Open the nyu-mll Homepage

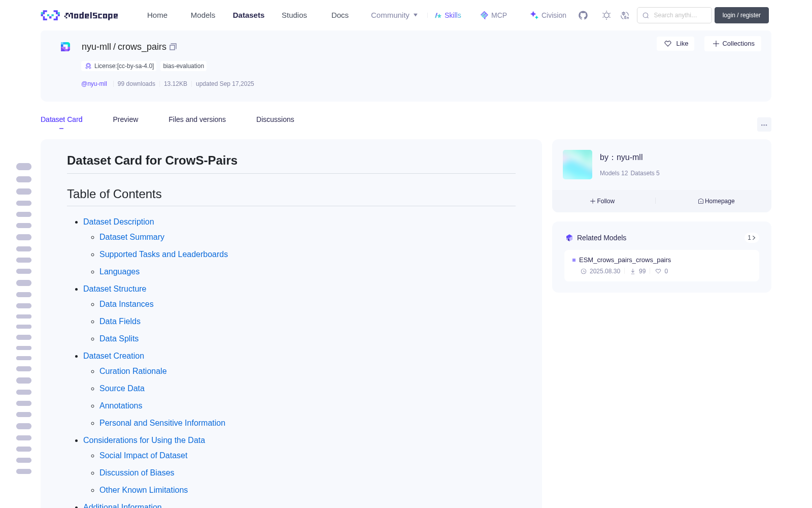pyautogui.click(x=716, y=201)
